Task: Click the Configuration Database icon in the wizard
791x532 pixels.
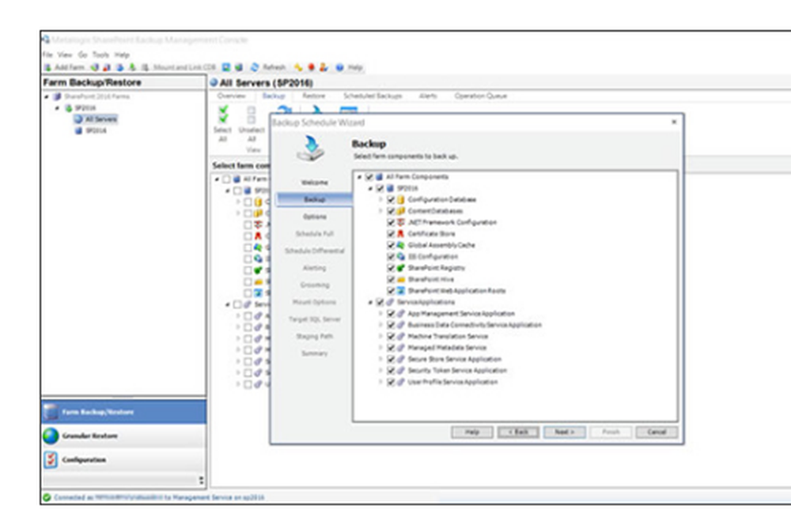Action: point(401,200)
